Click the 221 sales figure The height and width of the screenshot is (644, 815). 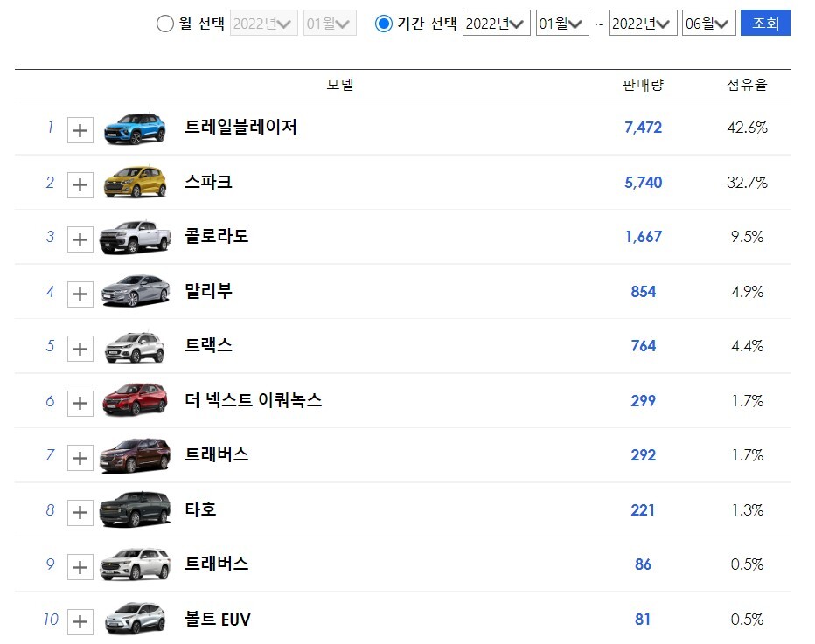pos(643,510)
